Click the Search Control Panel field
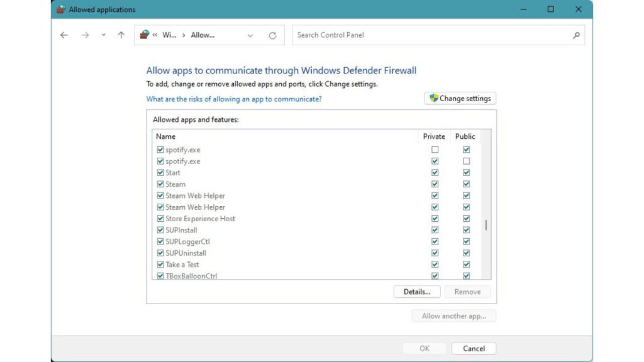 438,35
